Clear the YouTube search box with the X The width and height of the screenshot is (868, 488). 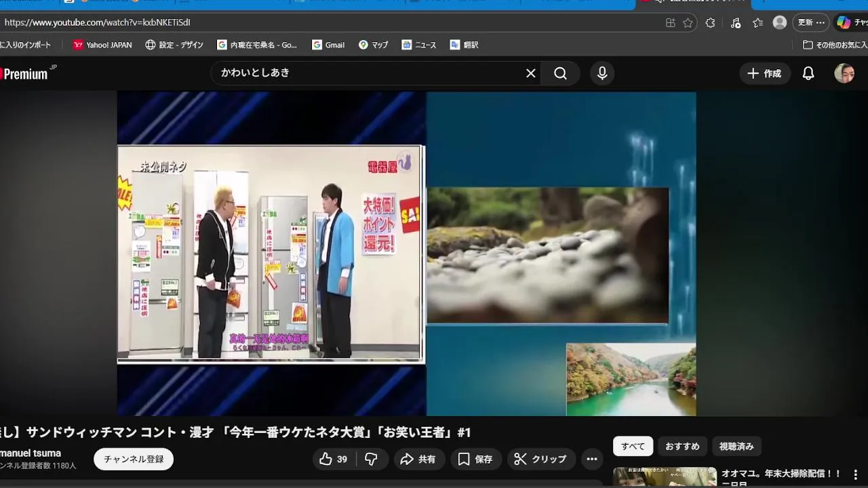(531, 73)
